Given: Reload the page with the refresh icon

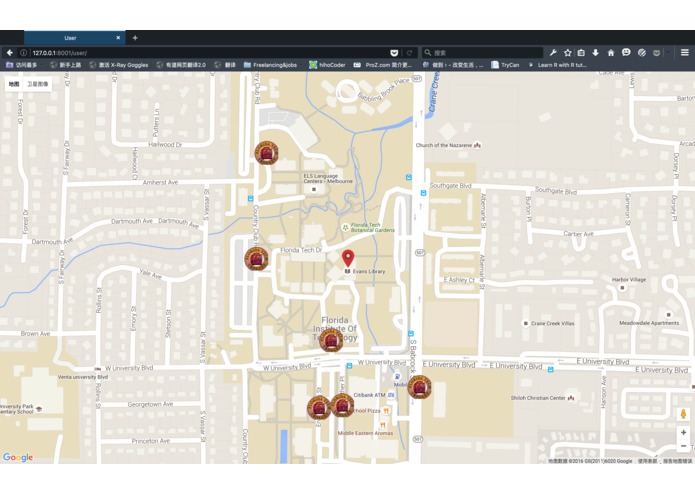Looking at the screenshot, I should tap(410, 53).
